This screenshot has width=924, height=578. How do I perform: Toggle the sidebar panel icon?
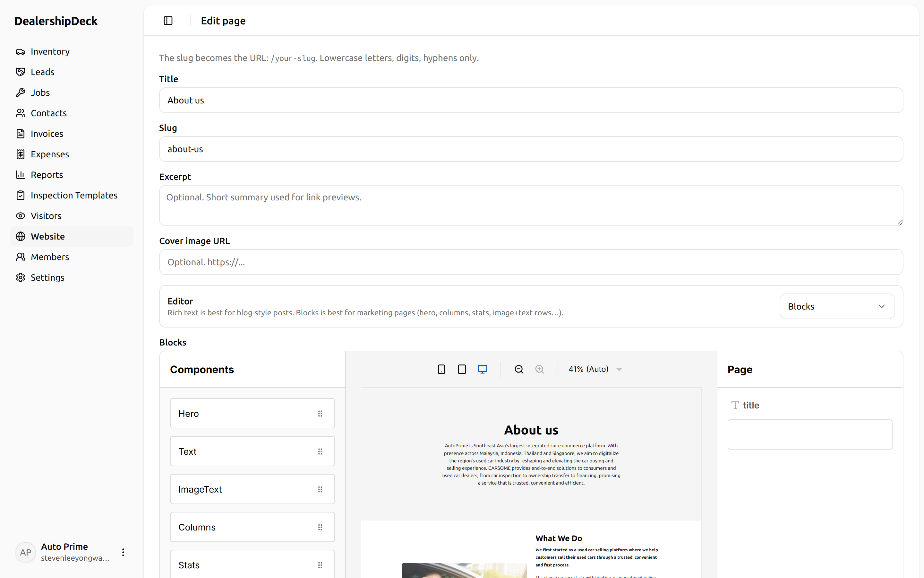[x=168, y=21]
